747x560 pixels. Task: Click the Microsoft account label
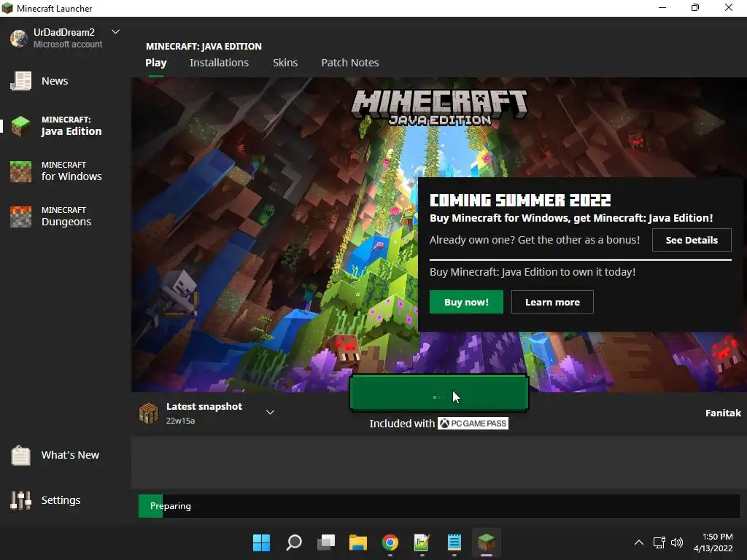(x=68, y=44)
